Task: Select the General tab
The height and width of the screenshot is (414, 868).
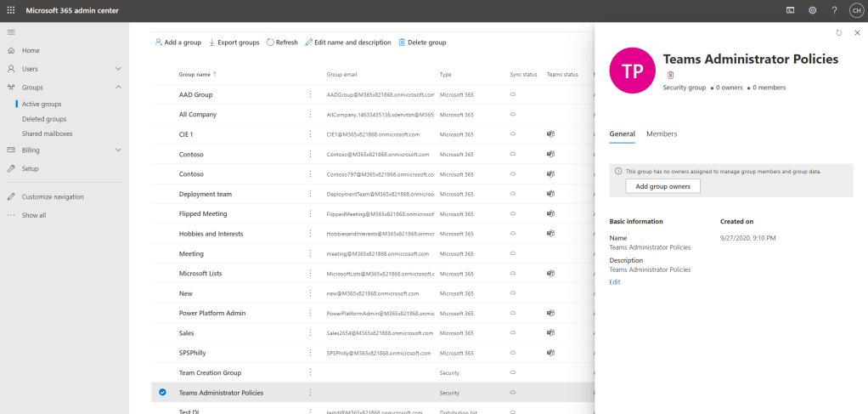Action: (x=622, y=134)
